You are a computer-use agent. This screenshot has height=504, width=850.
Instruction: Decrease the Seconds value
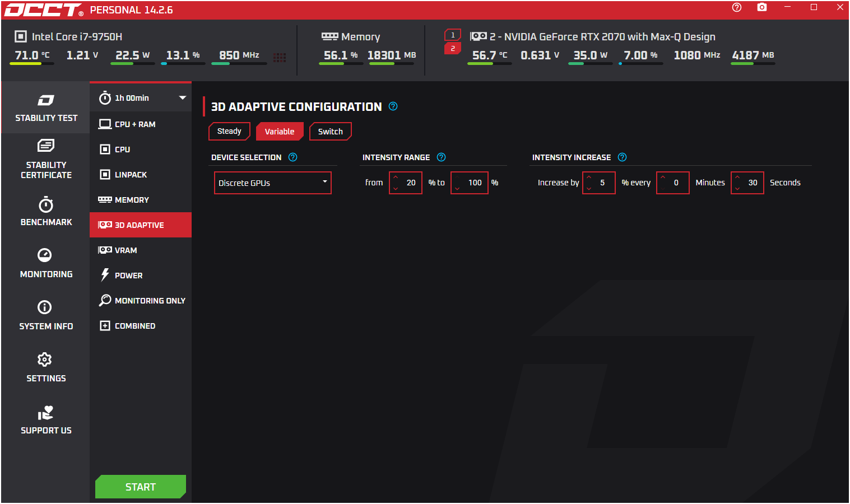(x=737, y=189)
